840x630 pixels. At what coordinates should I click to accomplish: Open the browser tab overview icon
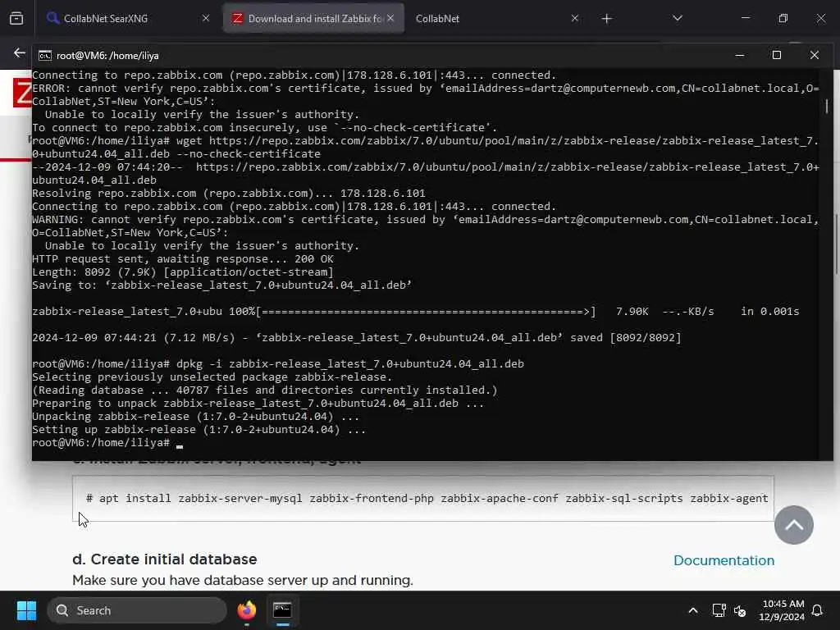click(16, 18)
